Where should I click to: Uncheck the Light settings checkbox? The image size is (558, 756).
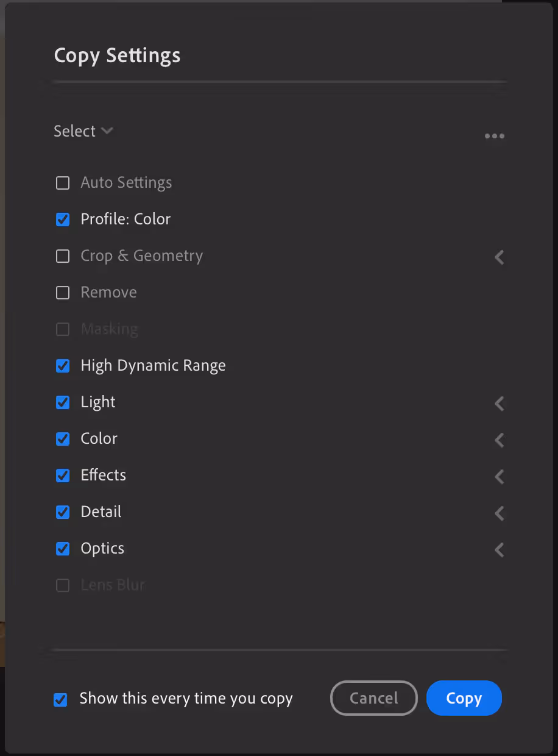(63, 402)
